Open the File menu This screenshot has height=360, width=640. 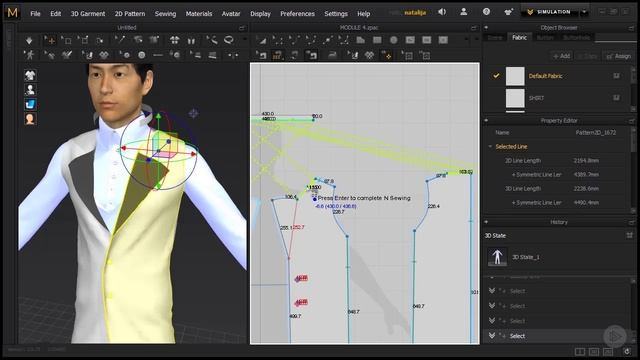[35, 13]
